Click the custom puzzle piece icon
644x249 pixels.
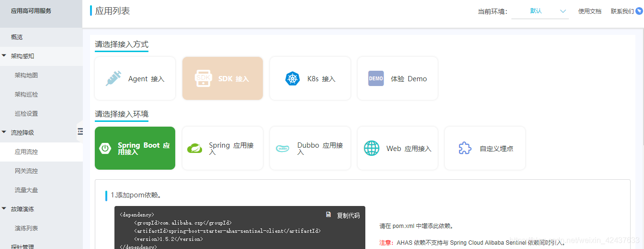(x=464, y=148)
